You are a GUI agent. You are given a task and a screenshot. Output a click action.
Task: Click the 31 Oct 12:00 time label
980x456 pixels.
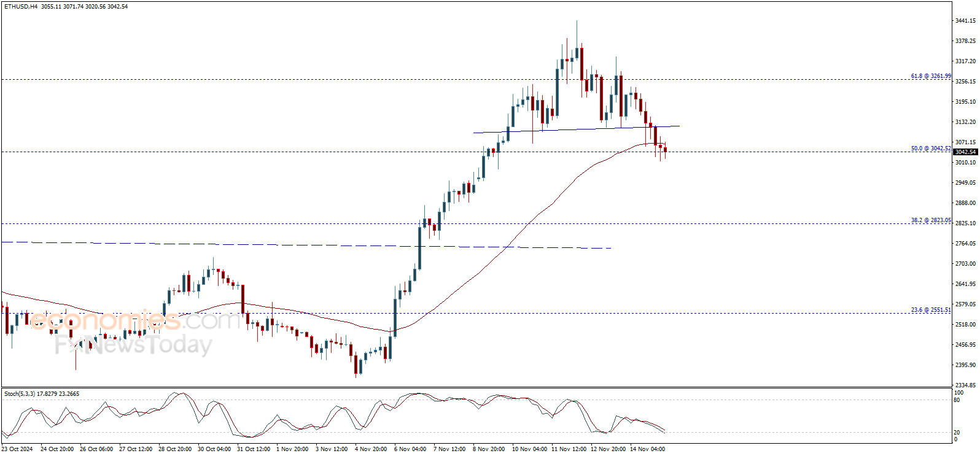tap(254, 449)
